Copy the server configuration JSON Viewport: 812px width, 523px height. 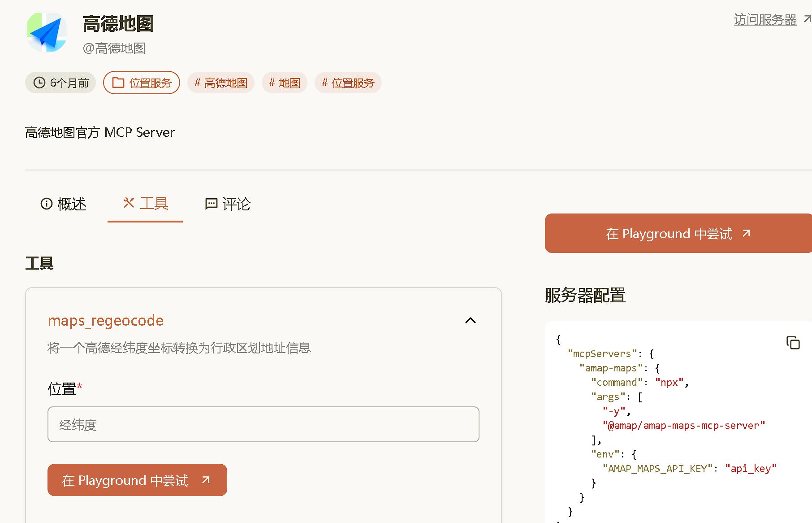[793, 343]
